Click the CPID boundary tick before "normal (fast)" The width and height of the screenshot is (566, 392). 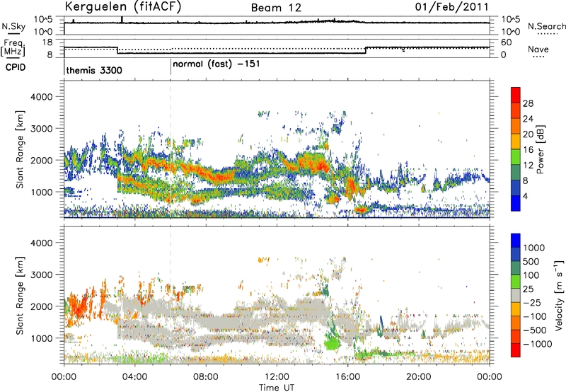coord(171,67)
